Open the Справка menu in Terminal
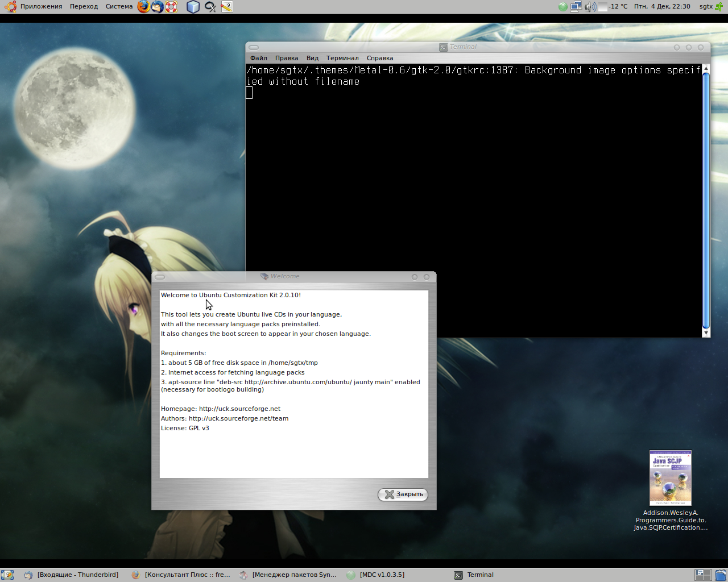 pos(380,58)
